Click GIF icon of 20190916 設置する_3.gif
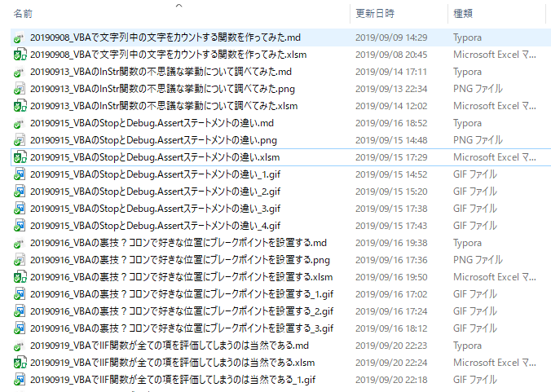This screenshot has width=551, height=392. 20,328
